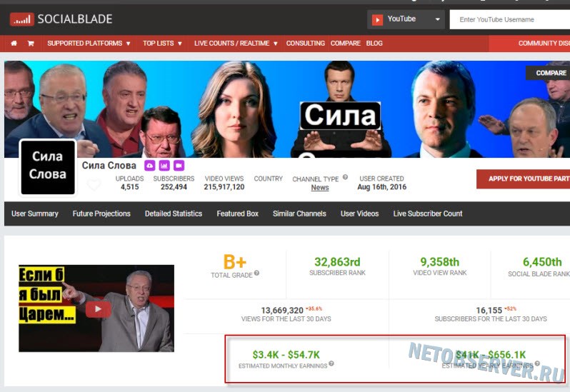
Task: Click the first purple badge beside Сила Слова
Action: click(150, 166)
